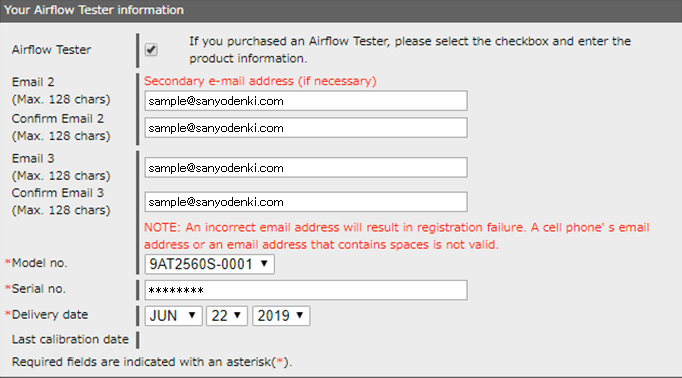Viewport: 682px width, 378px height.
Task: Click the Secondary e-mail address red text
Action: pos(260,81)
